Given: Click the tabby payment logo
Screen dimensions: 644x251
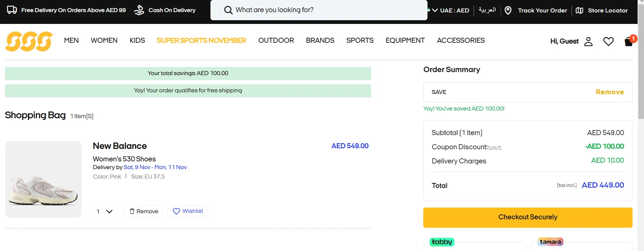Looking at the screenshot, I should click(x=442, y=242).
